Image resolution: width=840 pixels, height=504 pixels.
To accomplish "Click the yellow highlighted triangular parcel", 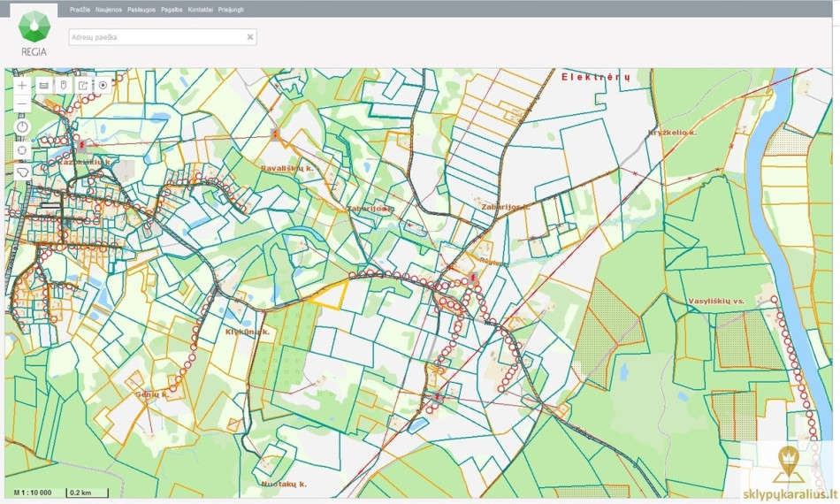I will pyautogui.click(x=332, y=297).
